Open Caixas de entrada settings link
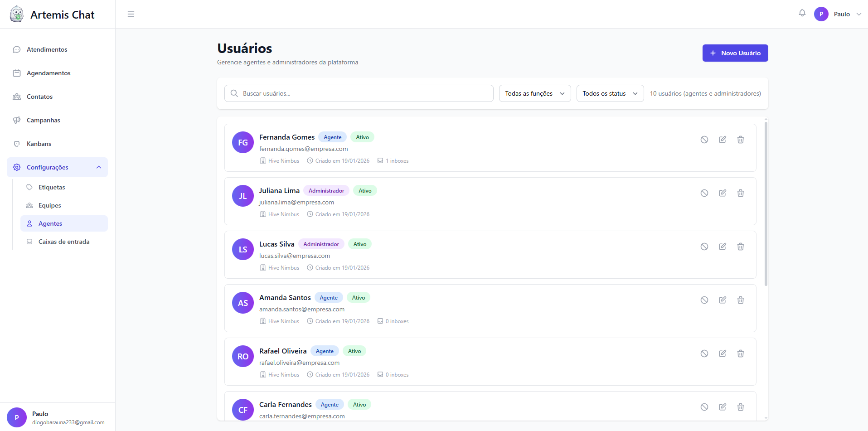 (64, 242)
